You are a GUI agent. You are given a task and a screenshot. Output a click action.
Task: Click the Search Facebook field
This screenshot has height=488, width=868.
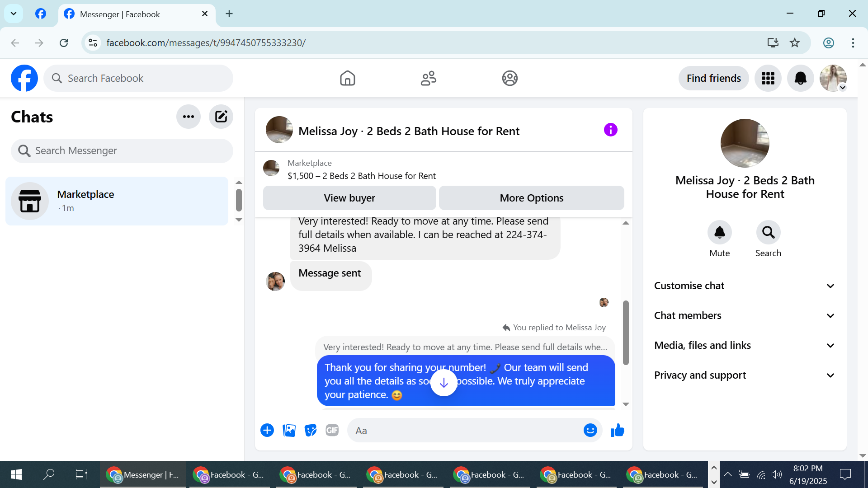click(x=138, y=78)
